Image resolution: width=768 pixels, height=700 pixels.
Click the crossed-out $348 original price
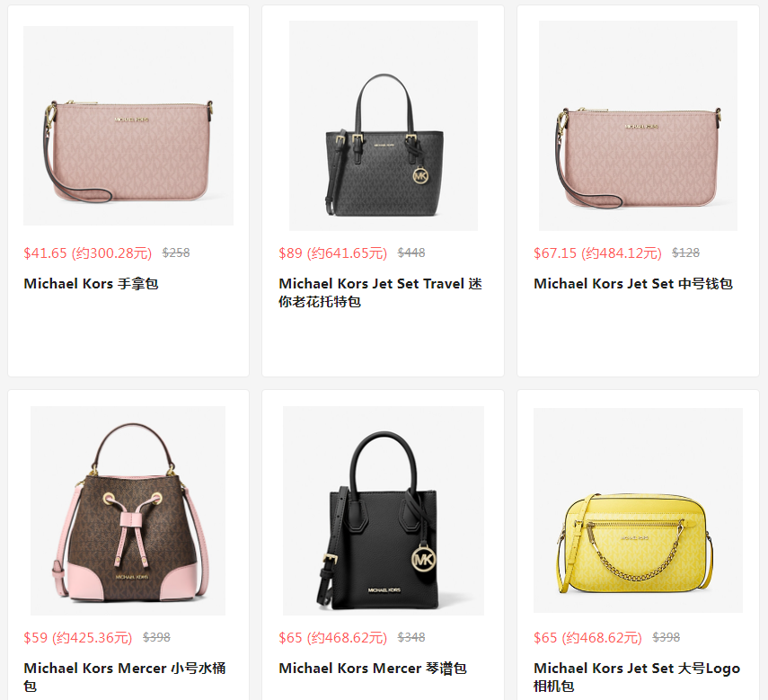click(x=411, y=637)
